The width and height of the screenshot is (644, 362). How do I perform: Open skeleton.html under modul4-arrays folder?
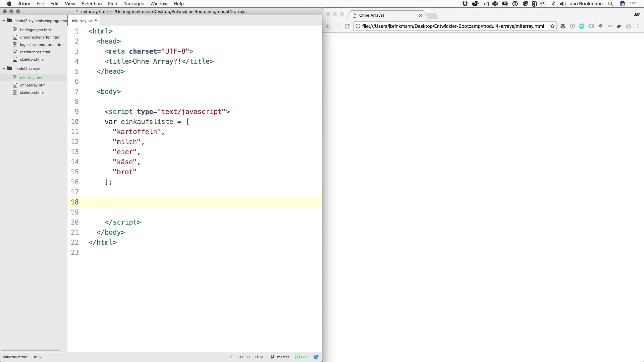[32, 93]
